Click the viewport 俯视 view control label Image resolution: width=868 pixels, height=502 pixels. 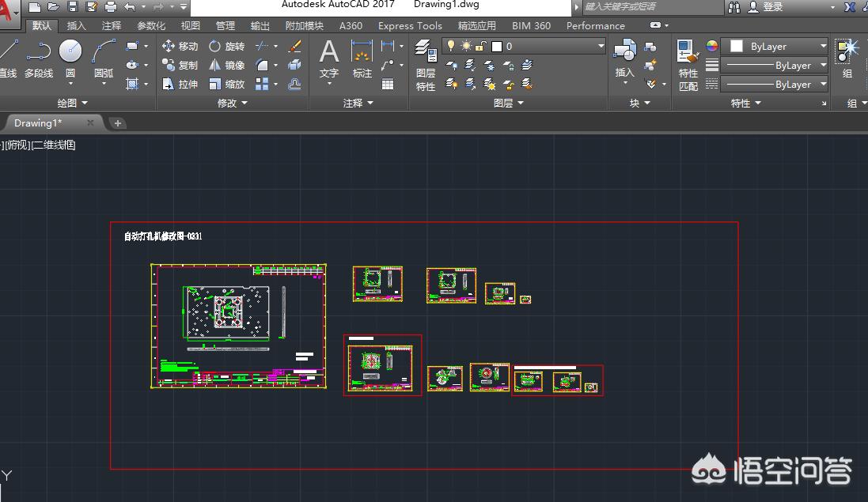(x=17, y=145)
